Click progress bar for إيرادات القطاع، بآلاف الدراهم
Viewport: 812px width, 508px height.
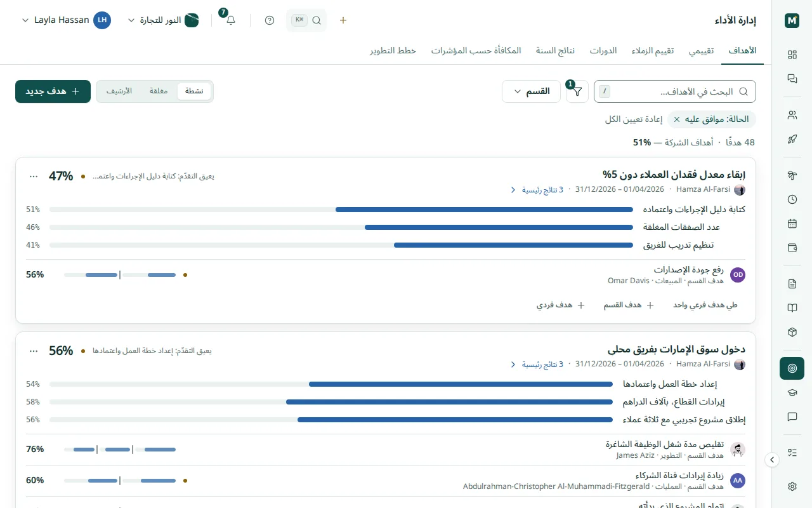click(331, 402)
